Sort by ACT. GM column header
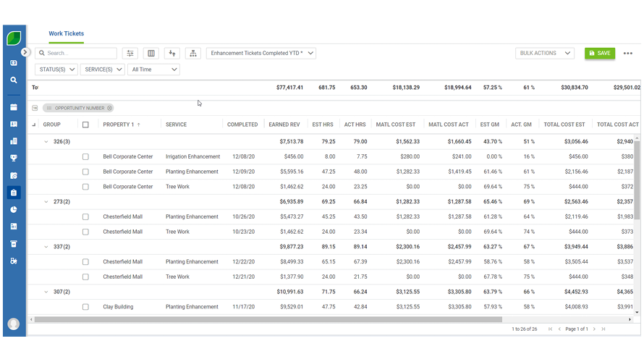Viewport: 644px width, 362px height. 521,125
